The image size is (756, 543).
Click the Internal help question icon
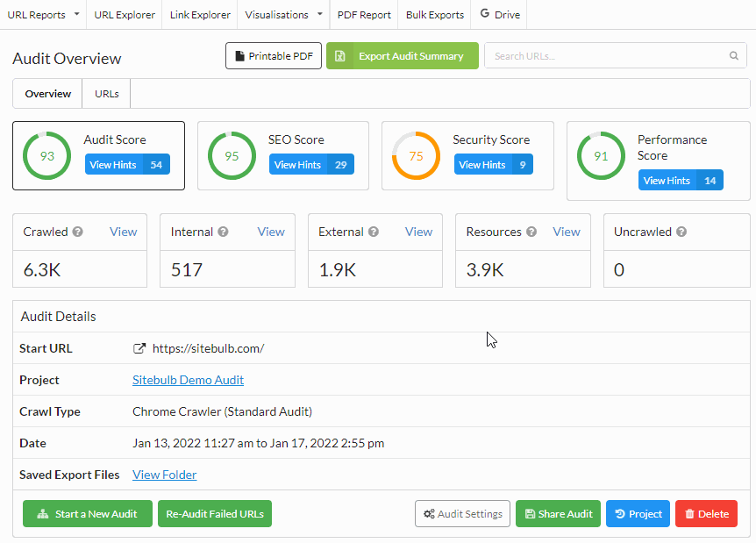[223, 232]
